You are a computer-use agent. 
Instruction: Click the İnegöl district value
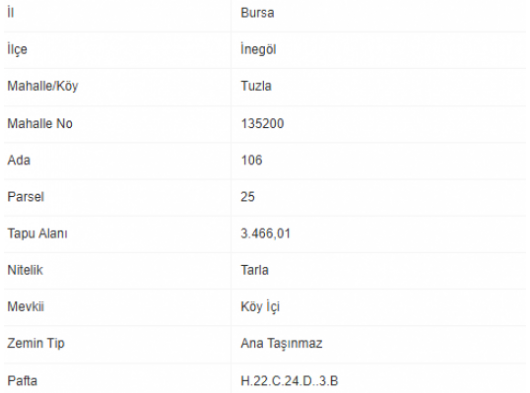click(258, 49)
